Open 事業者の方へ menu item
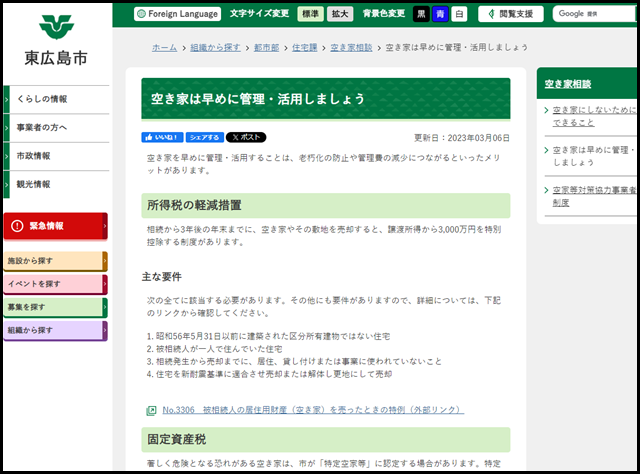640x474 pixels. click(x=56, y=128)
